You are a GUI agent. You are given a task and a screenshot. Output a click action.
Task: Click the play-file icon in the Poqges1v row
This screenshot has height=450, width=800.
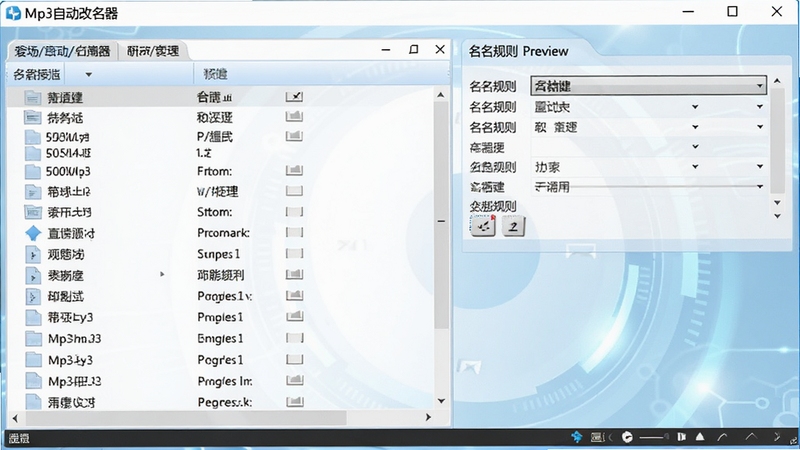[x=33, y=296]
